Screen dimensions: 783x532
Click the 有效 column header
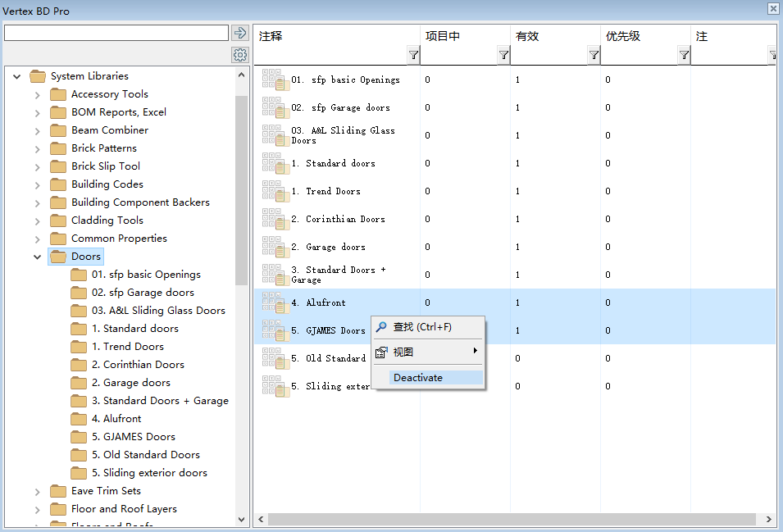click(x=527, y=36)
